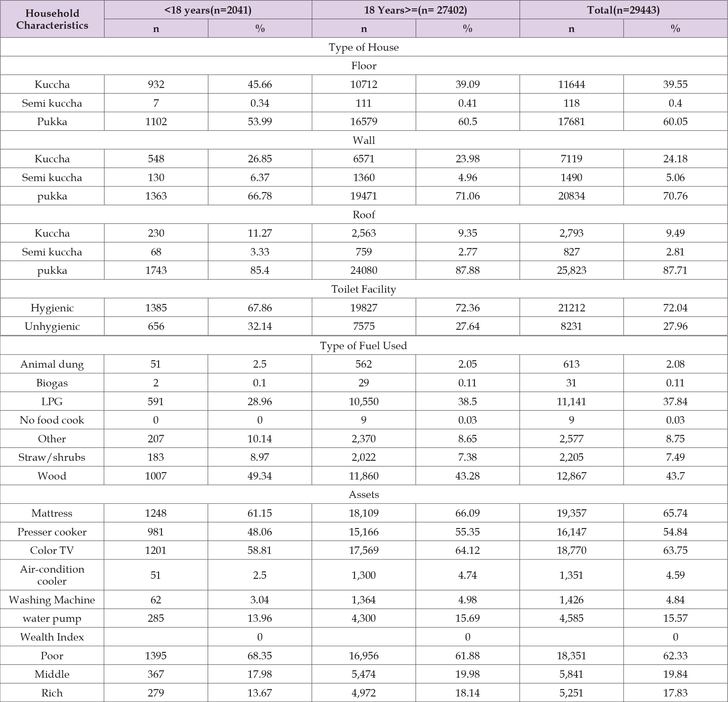Click the "Color TV" row label
728x702 pixels.
tap(52, 550)
